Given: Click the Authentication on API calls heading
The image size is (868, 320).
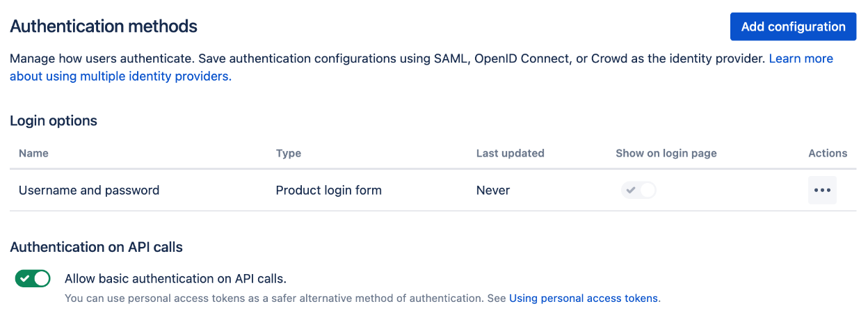Looking at the screenshot, I should click(x=96, y=246).
